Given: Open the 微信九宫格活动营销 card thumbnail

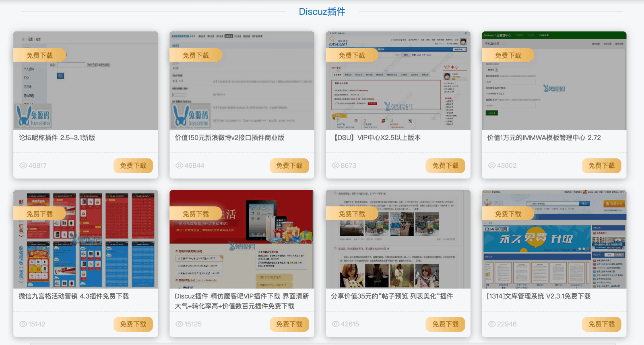Looking at the screenshot, I should pos(86,239).
